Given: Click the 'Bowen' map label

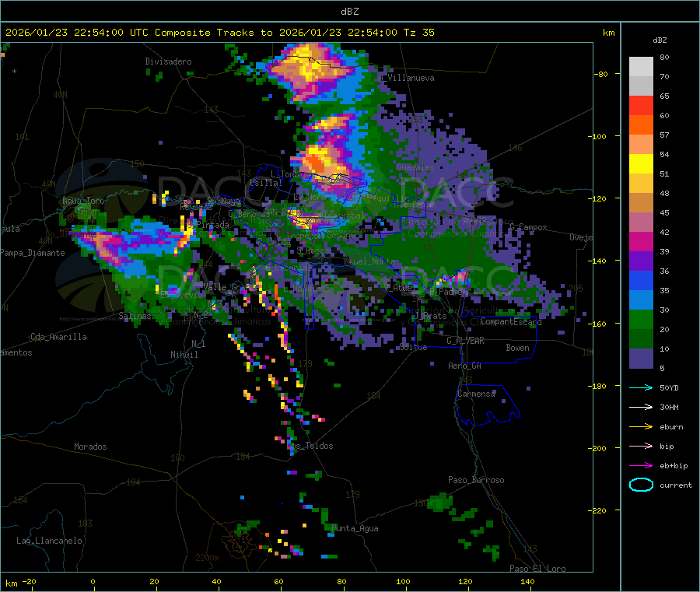Looking at the screenshot, I should (x=517, y=348).
